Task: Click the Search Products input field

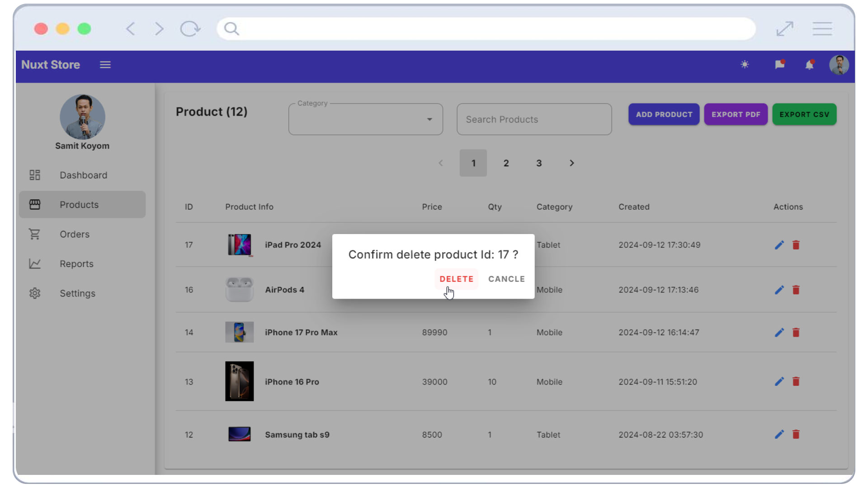Action: (534, 119)
